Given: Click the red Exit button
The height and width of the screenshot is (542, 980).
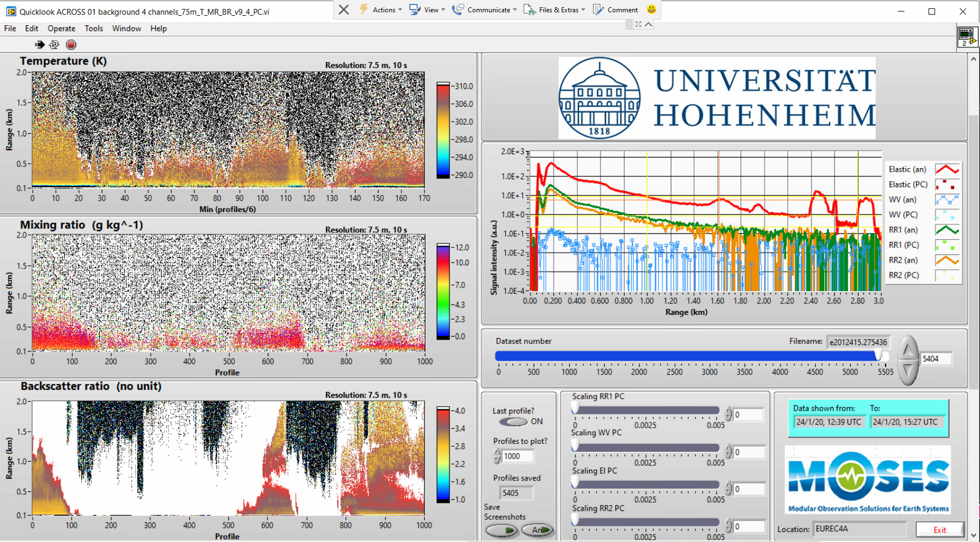Looking at the screenshot, I should pyautogui.click(x=939, y=530).
